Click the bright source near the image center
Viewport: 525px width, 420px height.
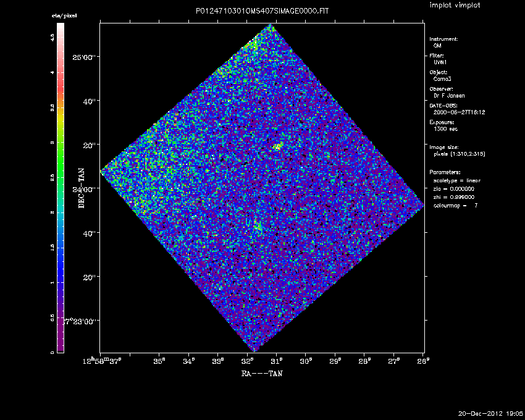(277, 146)
